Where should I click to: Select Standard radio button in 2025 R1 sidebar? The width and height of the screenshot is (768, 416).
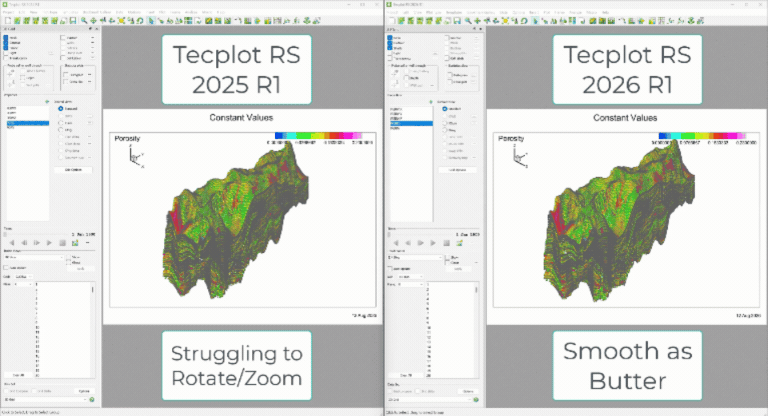[60, 108]
